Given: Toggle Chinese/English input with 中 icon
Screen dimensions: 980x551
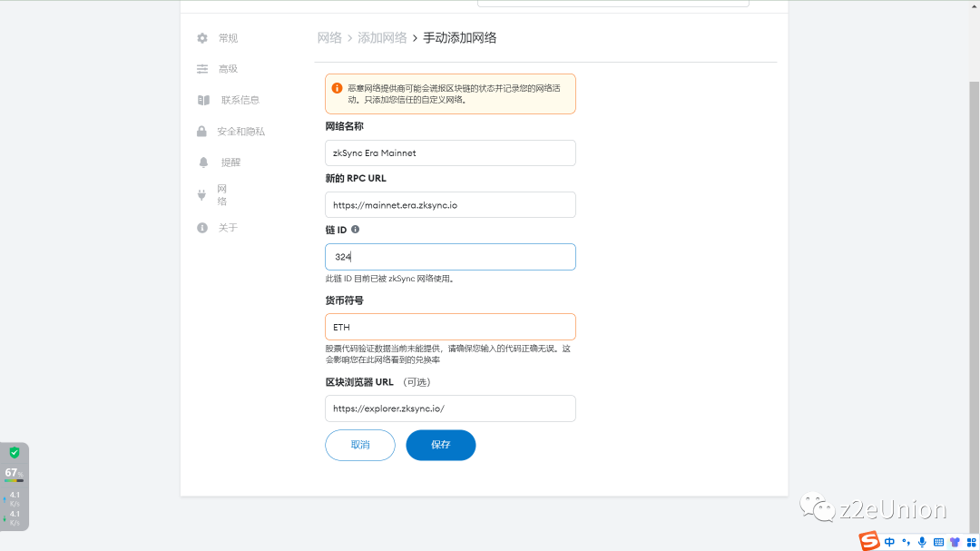Looking at the screenshot, I should [889, 542].
